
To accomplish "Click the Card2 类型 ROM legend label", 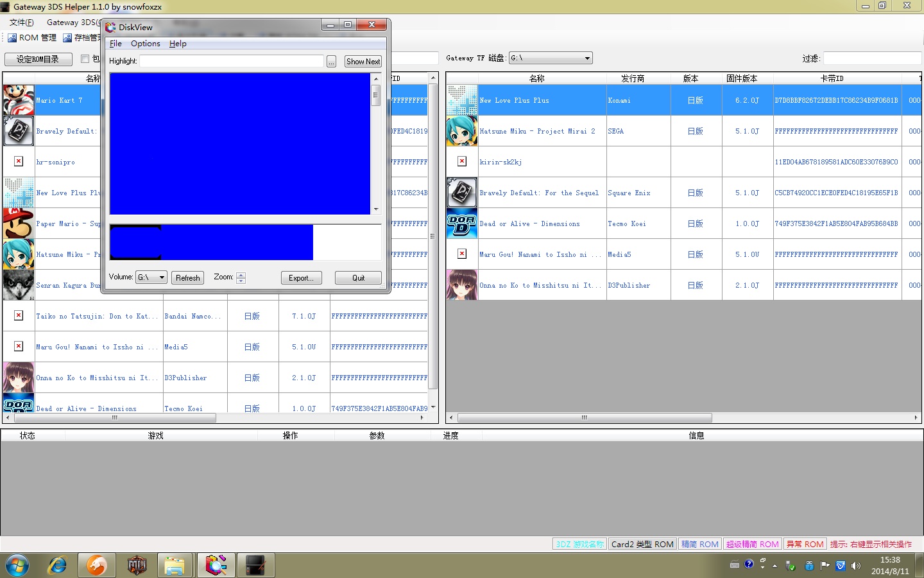I will 642,544.
